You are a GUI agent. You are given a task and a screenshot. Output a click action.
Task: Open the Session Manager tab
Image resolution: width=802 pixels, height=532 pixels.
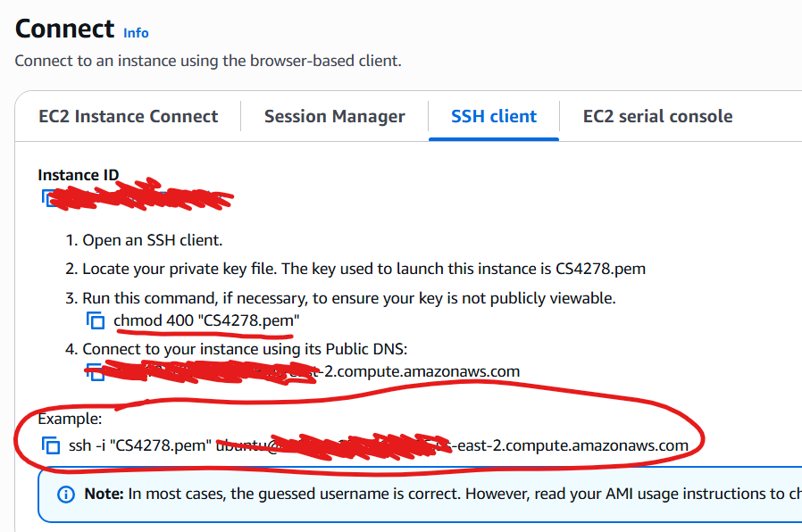tap(334, 117)
